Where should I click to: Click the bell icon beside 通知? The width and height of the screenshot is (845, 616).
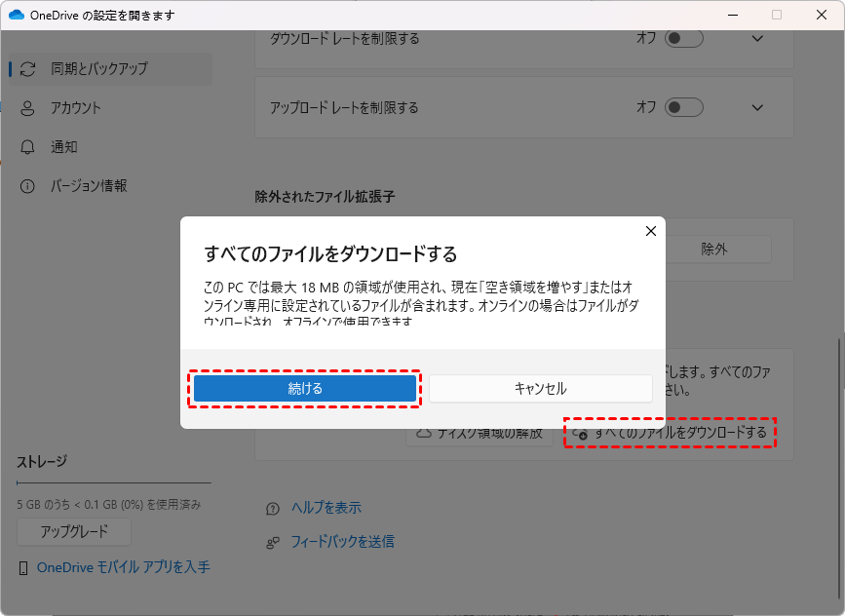pos(27,147)
